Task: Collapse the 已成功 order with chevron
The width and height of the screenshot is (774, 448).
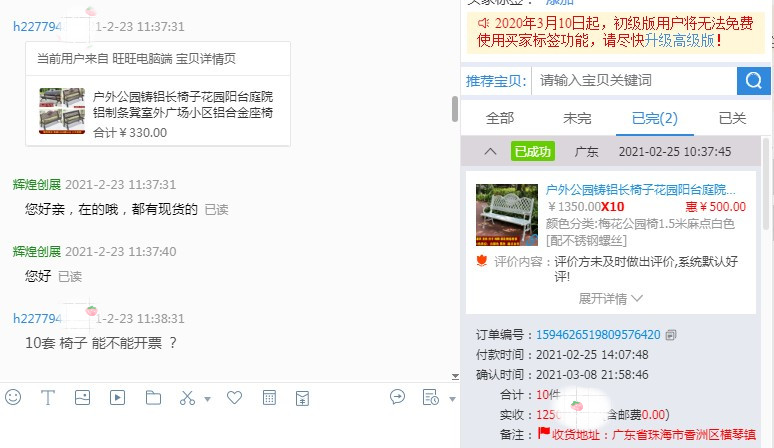Action: coord(490,151)
